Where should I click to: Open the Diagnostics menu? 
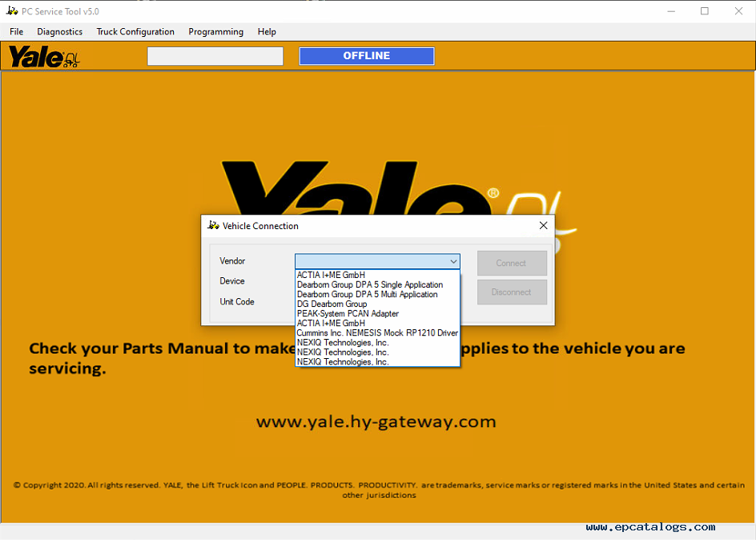tap(60, 32)
